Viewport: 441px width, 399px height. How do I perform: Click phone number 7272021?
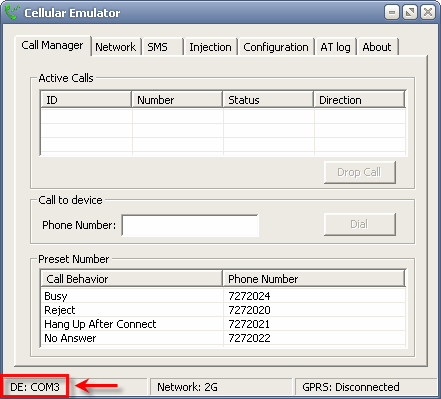[249, 324]
